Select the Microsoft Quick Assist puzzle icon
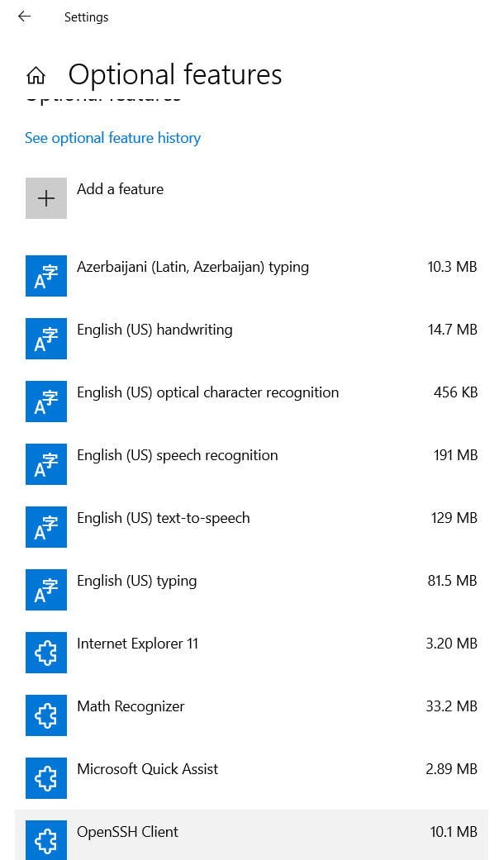504x860 pixels. [46, 778]
